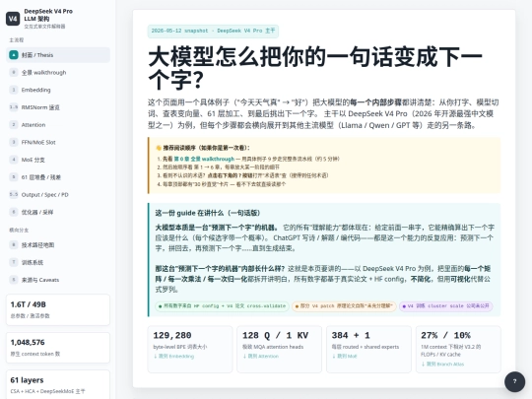Screen dimensions: 532x399
Task: Click the 129,280 vocabulary size value
Action: pos(172,336)
